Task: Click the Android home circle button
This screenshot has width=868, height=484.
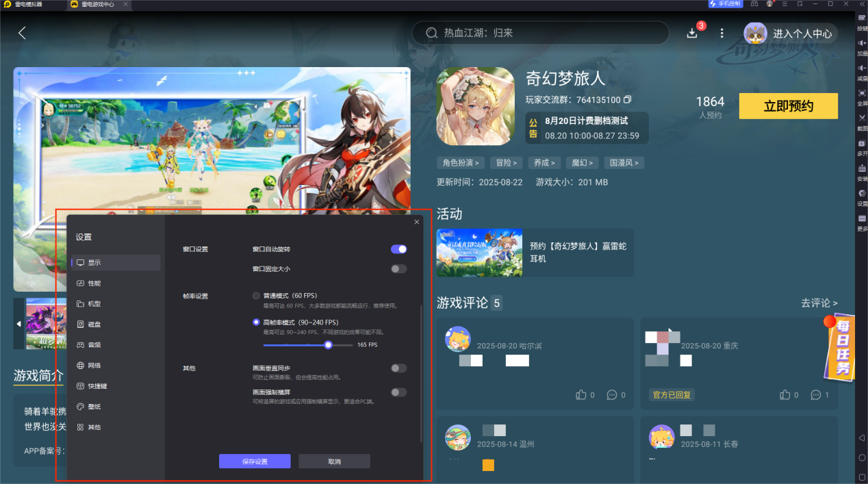Action: (x=862, y=457)
